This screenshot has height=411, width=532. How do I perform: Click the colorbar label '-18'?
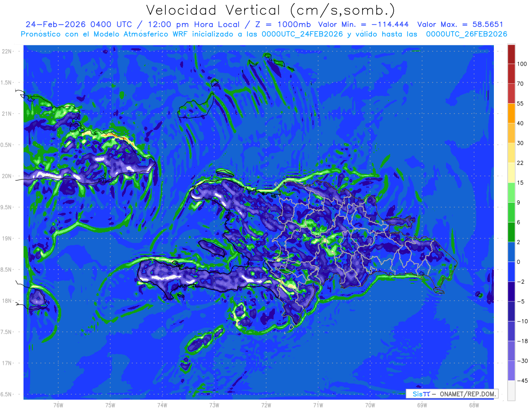522,341
